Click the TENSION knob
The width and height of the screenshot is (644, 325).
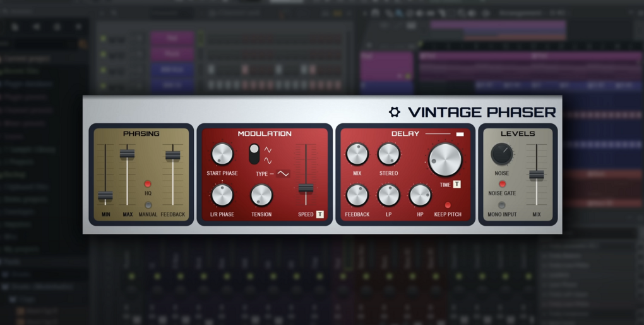click(x=261, y=195)
